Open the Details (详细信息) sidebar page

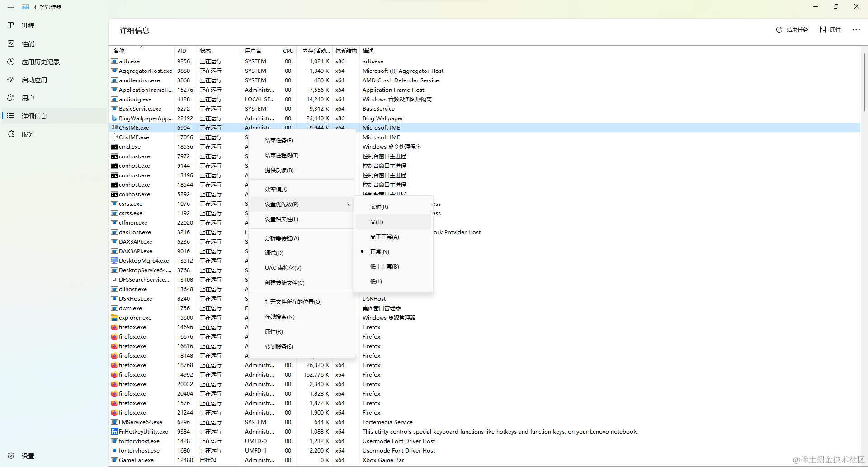54,116
